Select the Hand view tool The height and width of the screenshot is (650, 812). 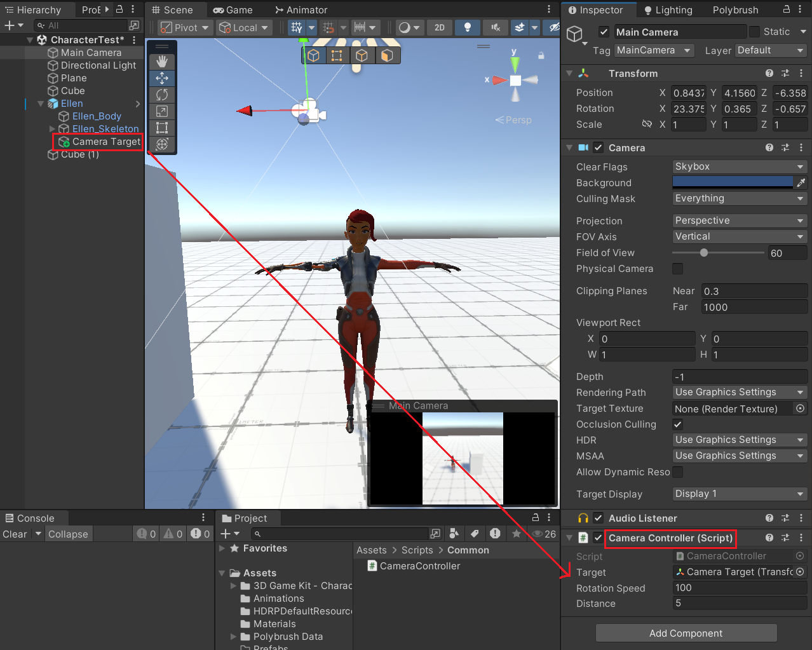coord(162,62)
